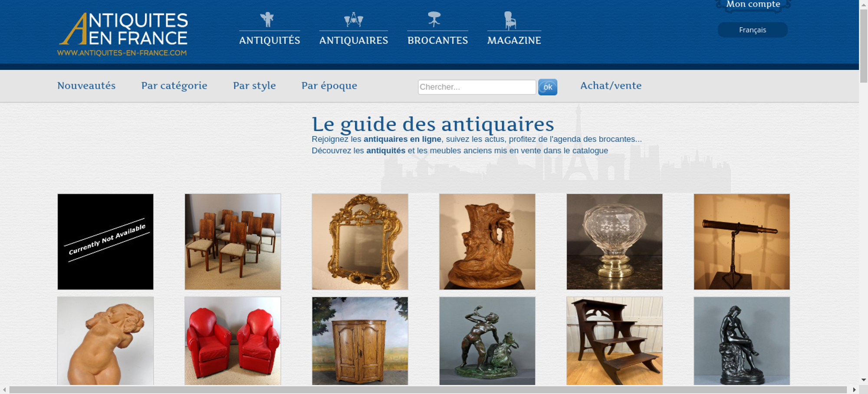
Task: Click the armchair icon above Magazine
Action: coord(510,20)
